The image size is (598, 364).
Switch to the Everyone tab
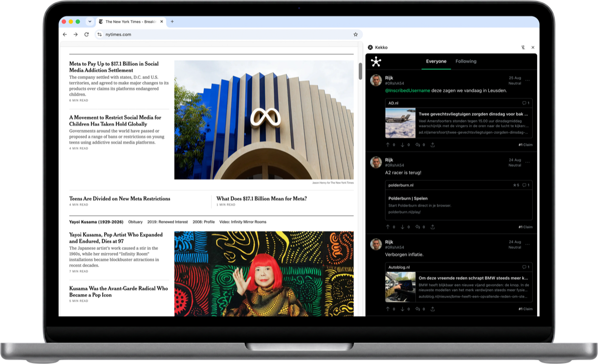pyautogui.click(x=436, y=61)
